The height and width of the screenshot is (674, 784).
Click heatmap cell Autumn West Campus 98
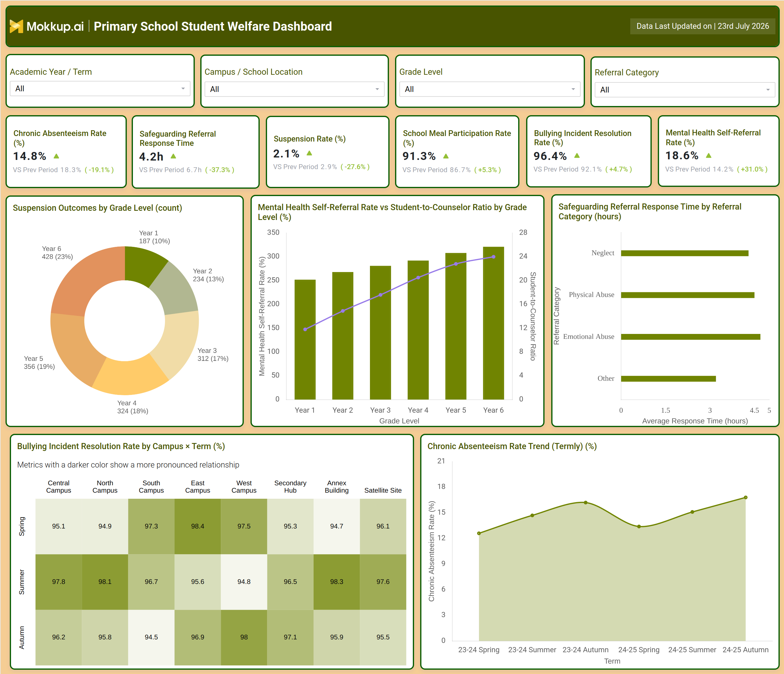click(x=244, y=637)
